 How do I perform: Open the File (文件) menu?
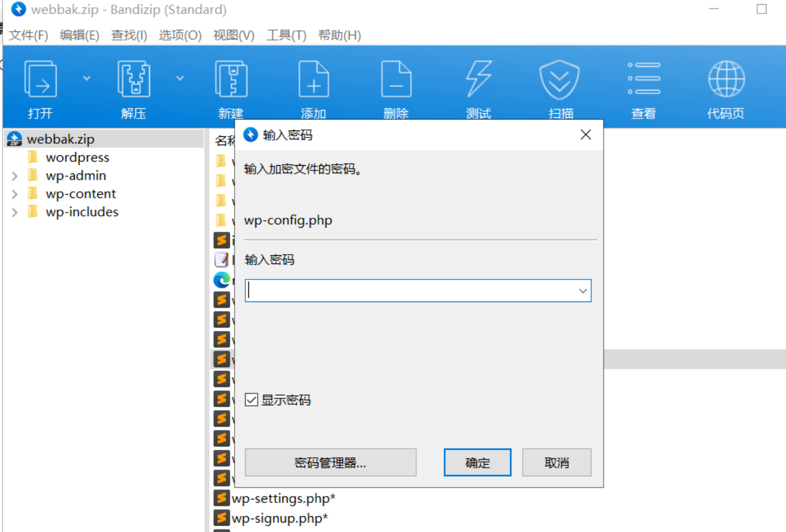point(28,35)
